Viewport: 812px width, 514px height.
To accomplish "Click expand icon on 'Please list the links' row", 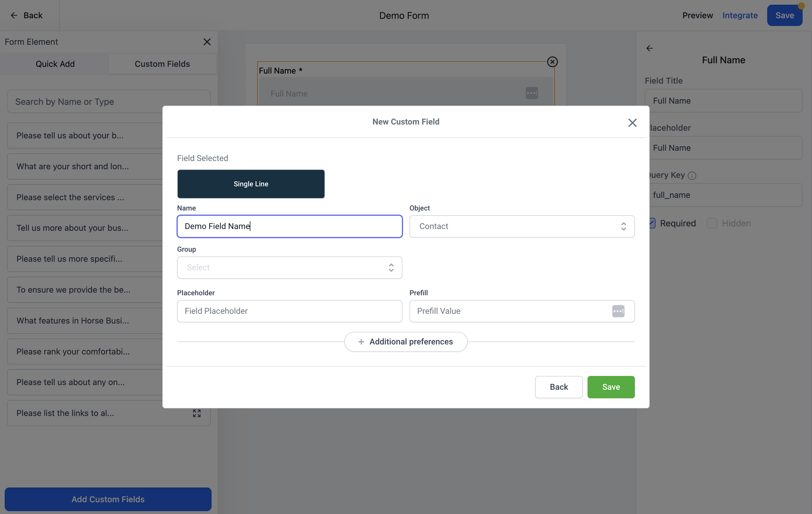I will pyautogui.click(x=197, y=413).
